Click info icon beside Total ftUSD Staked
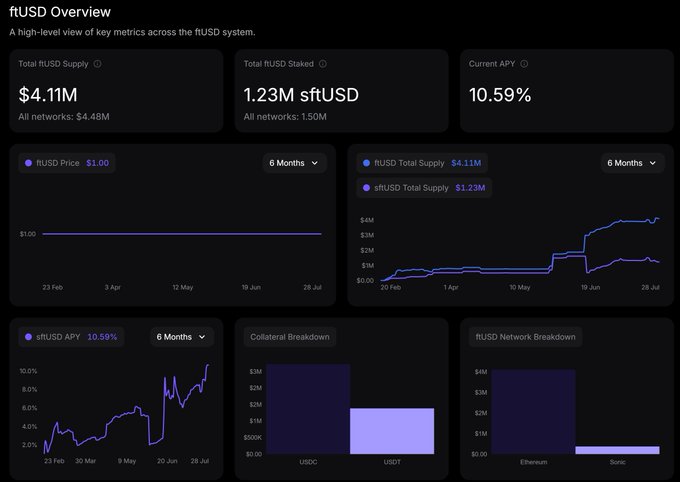Image resolution: width=680 pixels, height=482 pixels. 323,64
